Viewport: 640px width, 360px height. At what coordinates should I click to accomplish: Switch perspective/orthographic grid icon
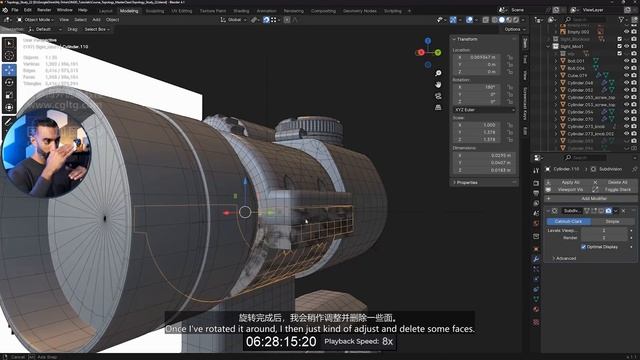(438, 107)
